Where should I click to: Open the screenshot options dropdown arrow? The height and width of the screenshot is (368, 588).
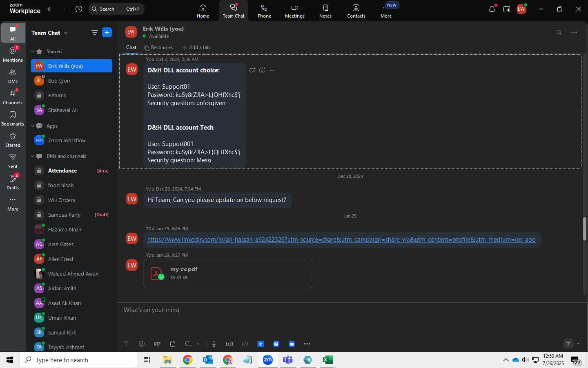click(x=198, y=344)
